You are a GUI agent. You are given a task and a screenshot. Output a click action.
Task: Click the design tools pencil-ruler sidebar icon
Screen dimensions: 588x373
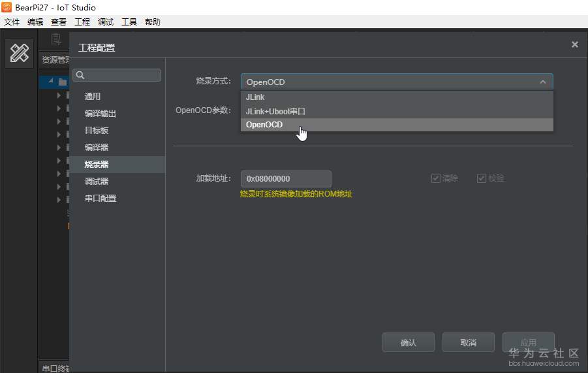19,53
